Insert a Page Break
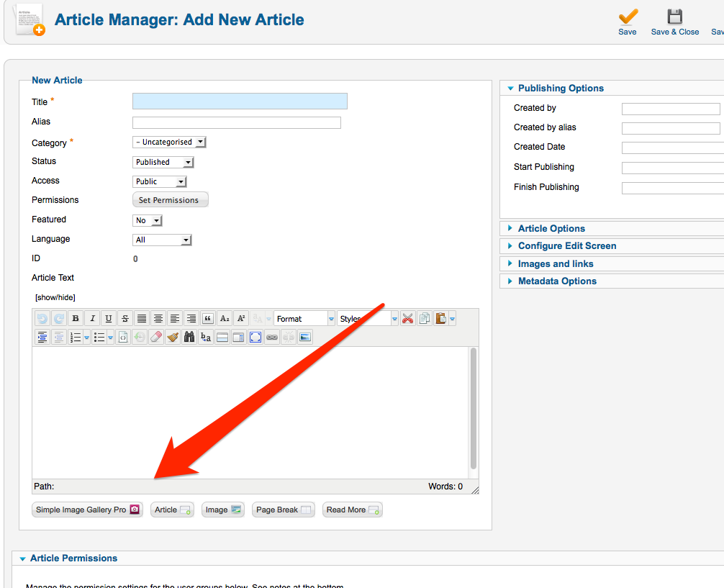This screenshot has width=724, height=588. click(284, 510)
